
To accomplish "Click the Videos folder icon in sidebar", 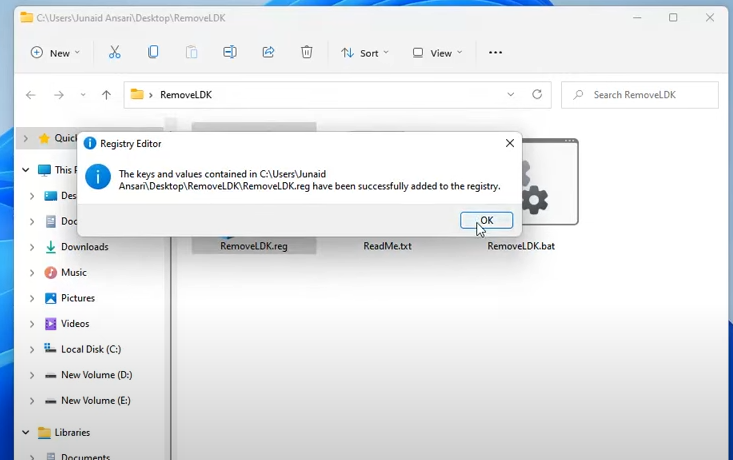I will [x=50, y=324].
